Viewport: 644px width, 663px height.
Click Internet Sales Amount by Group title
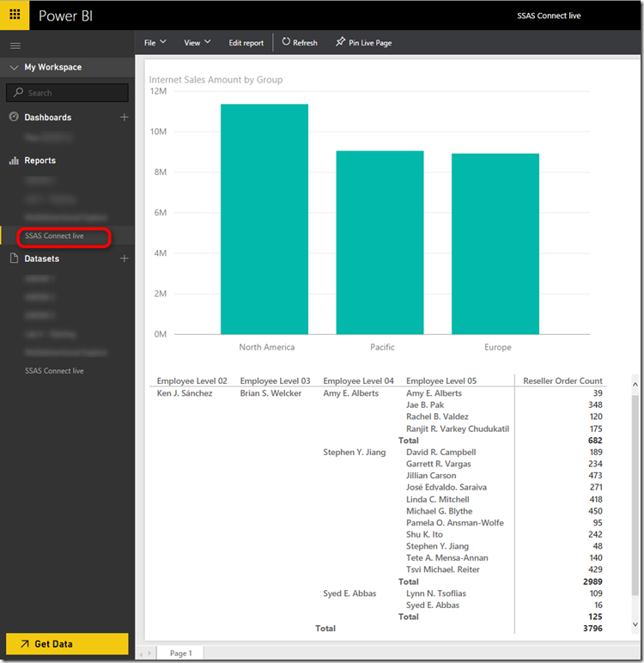point(216,80)
